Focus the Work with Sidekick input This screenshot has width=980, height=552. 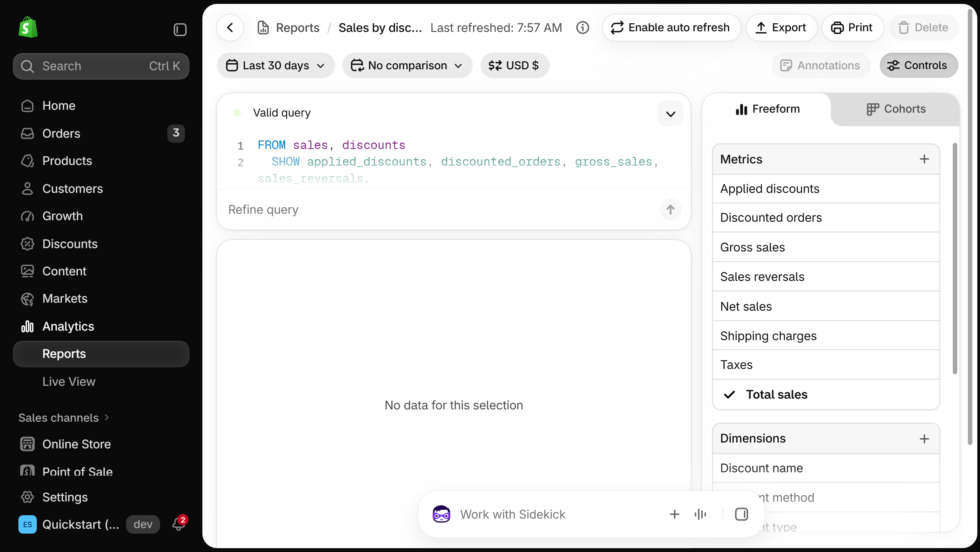pos(559,514)
